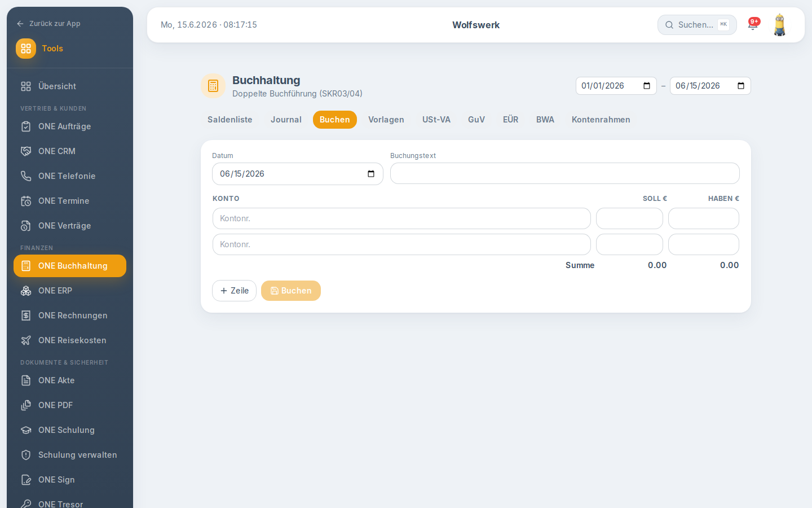Click ONE Rechnungen receipt icon
Viewport: 812px width, 508px height.
click(x=26, y=316)
